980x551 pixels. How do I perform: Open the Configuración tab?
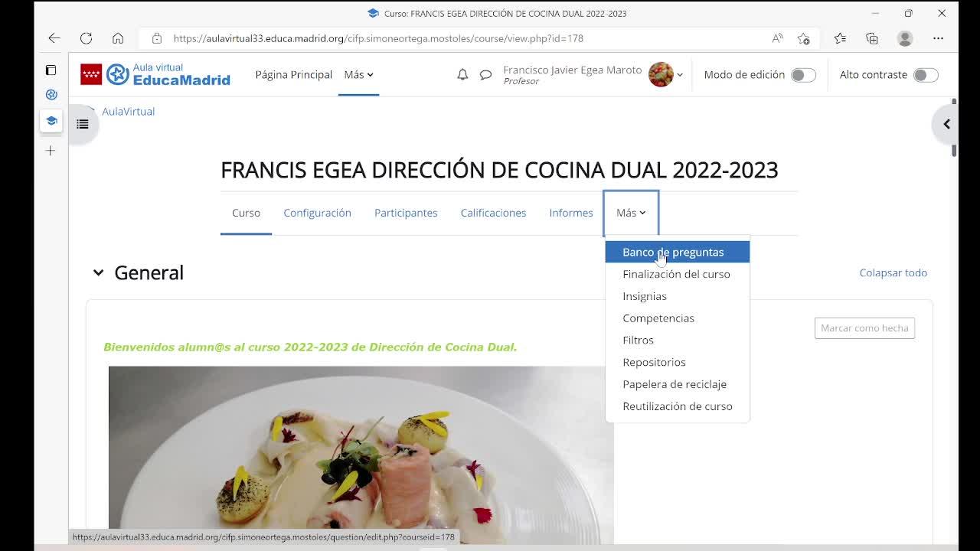(x=317, y=213)
